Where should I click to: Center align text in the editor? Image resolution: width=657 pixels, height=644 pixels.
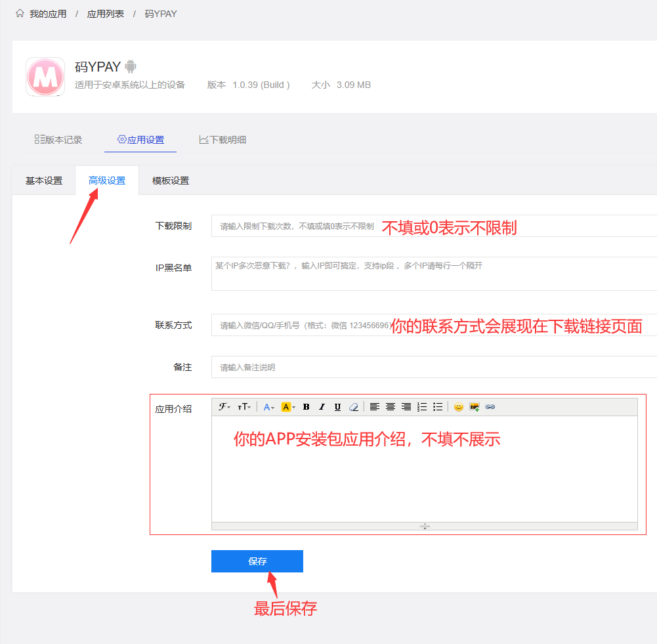[x=390, y=407]
